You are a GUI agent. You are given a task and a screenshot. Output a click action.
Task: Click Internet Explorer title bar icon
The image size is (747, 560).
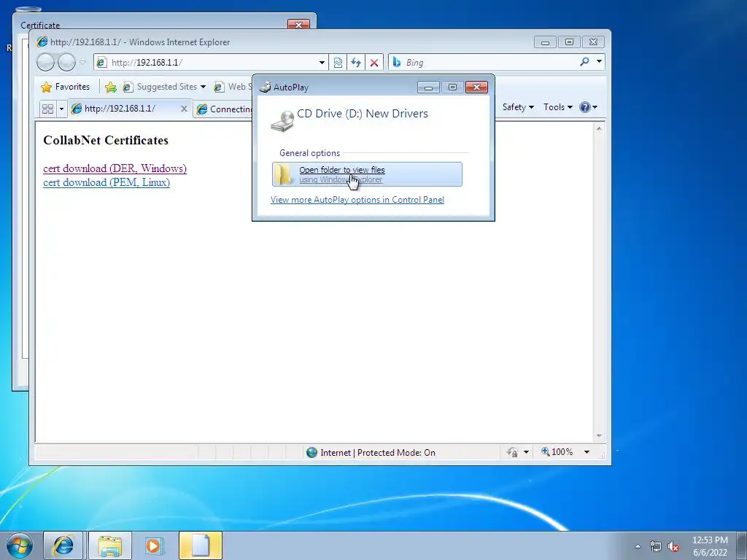[x=42, y=42]
